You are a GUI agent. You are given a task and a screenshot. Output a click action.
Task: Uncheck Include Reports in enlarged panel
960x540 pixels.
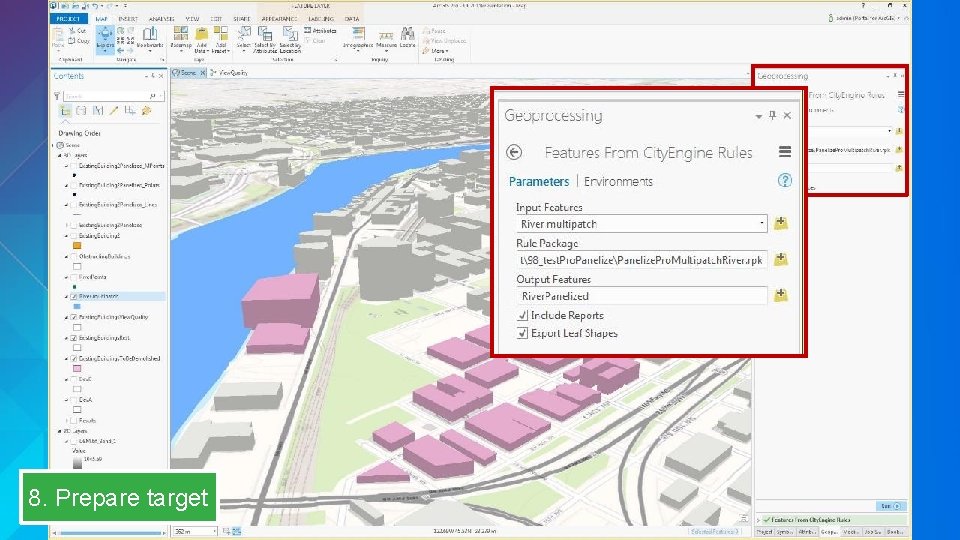(x=522, y=315)
